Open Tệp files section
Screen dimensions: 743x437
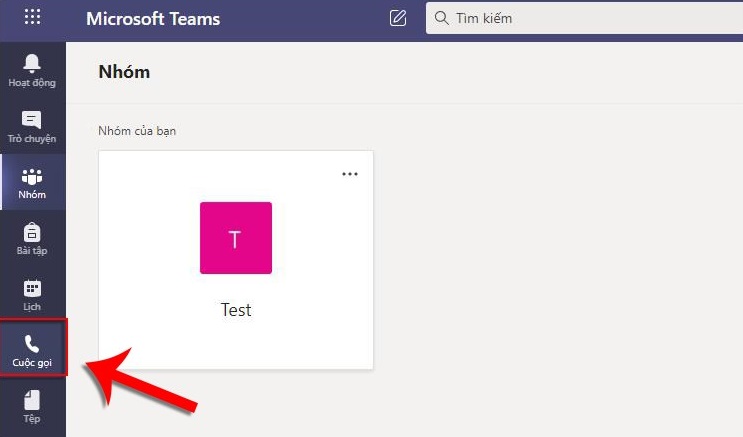coord(32,407)
